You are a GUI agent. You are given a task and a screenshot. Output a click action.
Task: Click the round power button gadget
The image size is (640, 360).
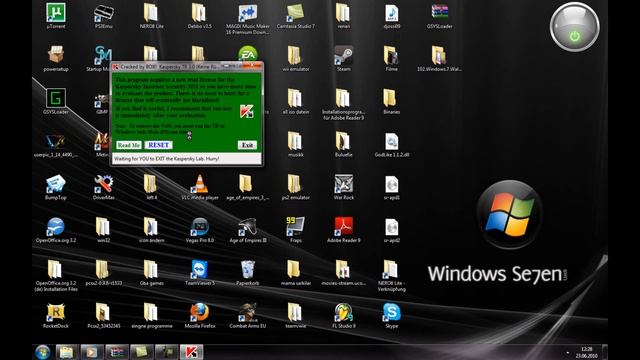(x=575, y=27)
